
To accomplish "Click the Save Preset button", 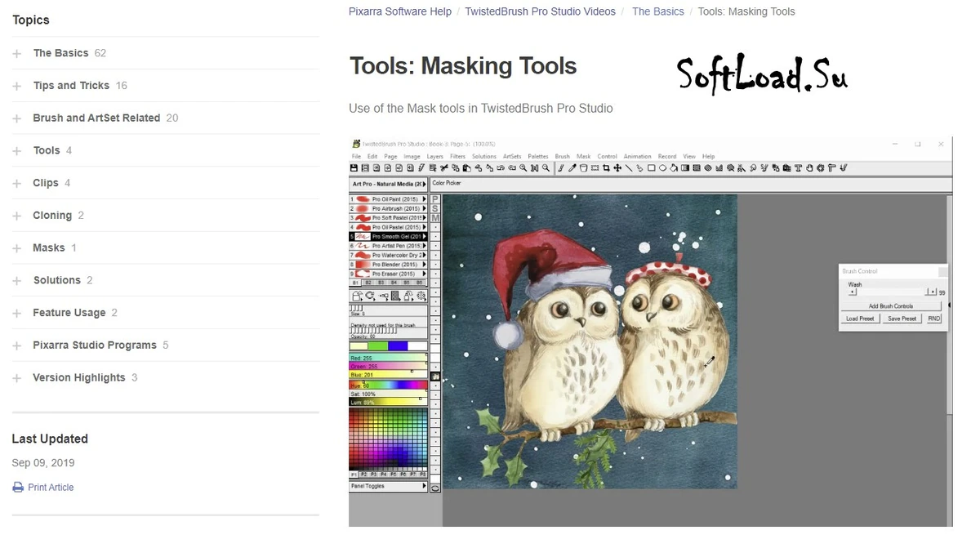I will [902, 319].
